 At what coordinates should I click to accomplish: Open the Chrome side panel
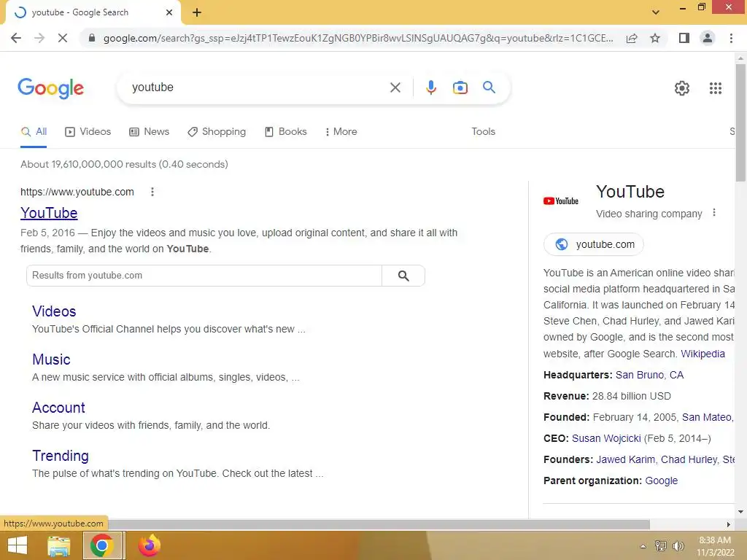click(684, 38)
